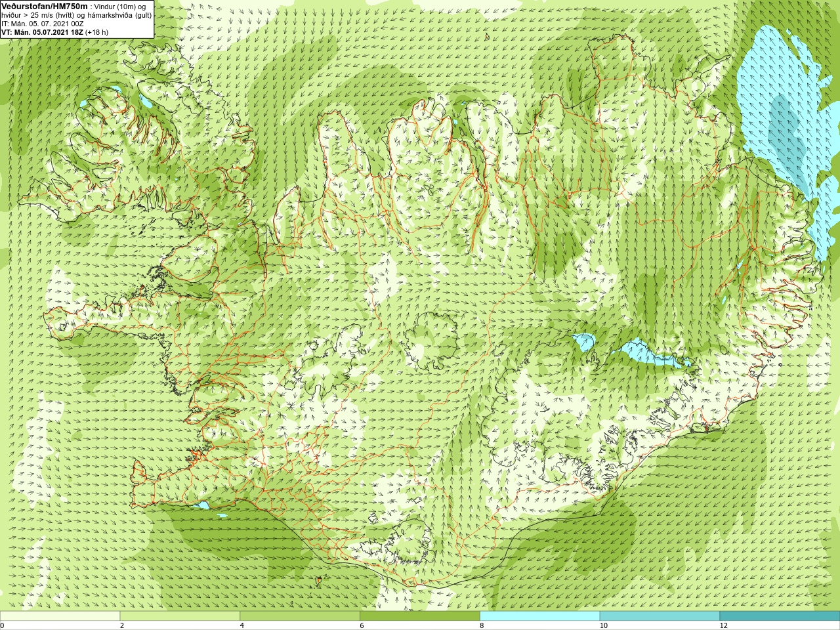The image size is (840, 630).
Task: Click the "IT: Mán. 05. 07. 2021 00Z" line
Action: click(x=43, y=24)
